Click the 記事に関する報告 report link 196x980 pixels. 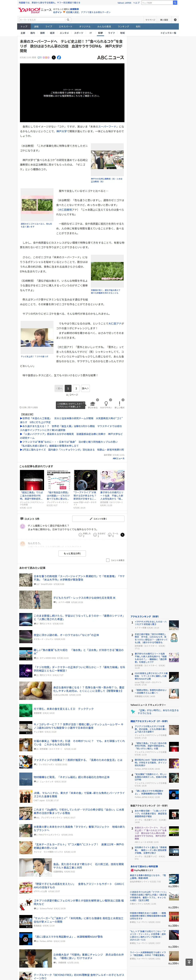pos(29,408)
